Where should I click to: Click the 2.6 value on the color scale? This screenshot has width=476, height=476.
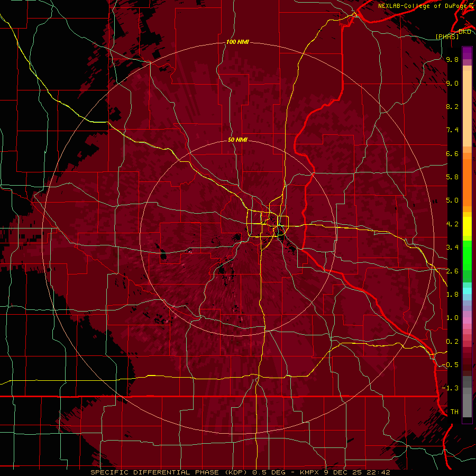tap(452, 271)
